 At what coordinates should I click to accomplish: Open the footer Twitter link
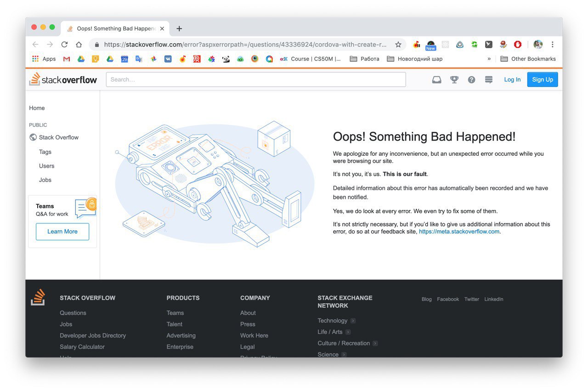(x=472, y=299)
